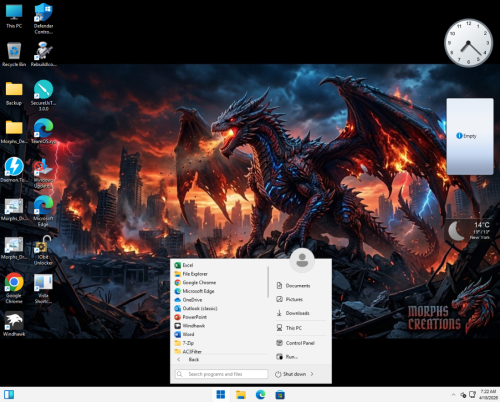Click the Shut down button
The width and height of the screenshot is (500, 402).
click(x=291, y=374)
